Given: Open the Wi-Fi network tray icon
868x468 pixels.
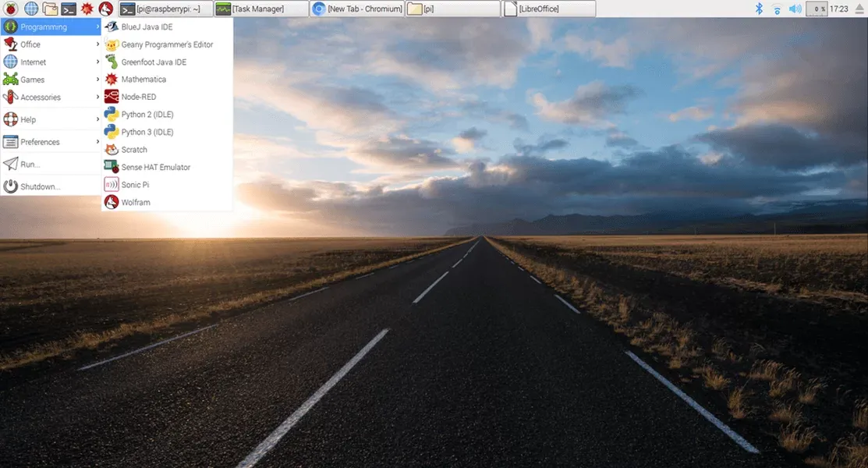Looking at the screenshot, I should tap(777, 9).
